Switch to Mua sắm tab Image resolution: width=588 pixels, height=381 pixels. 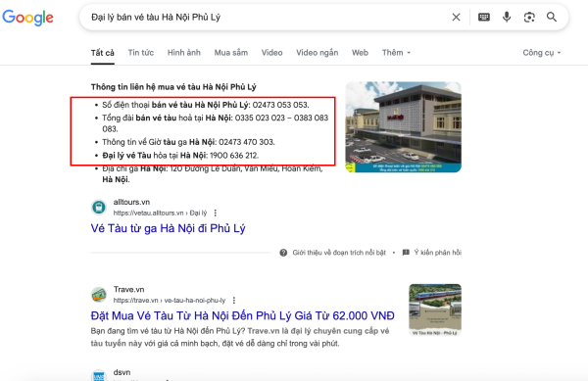click(x=231, y=53)
